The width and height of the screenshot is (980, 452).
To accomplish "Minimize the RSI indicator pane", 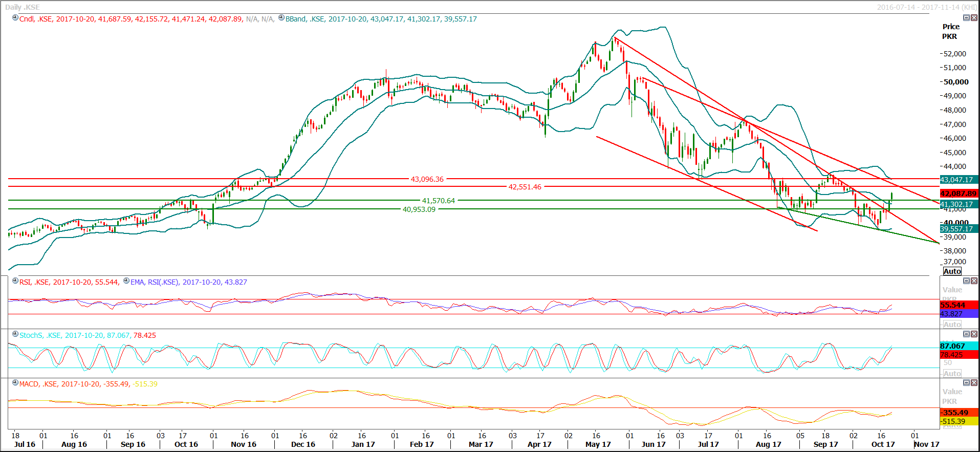I will tap(966, 281).
